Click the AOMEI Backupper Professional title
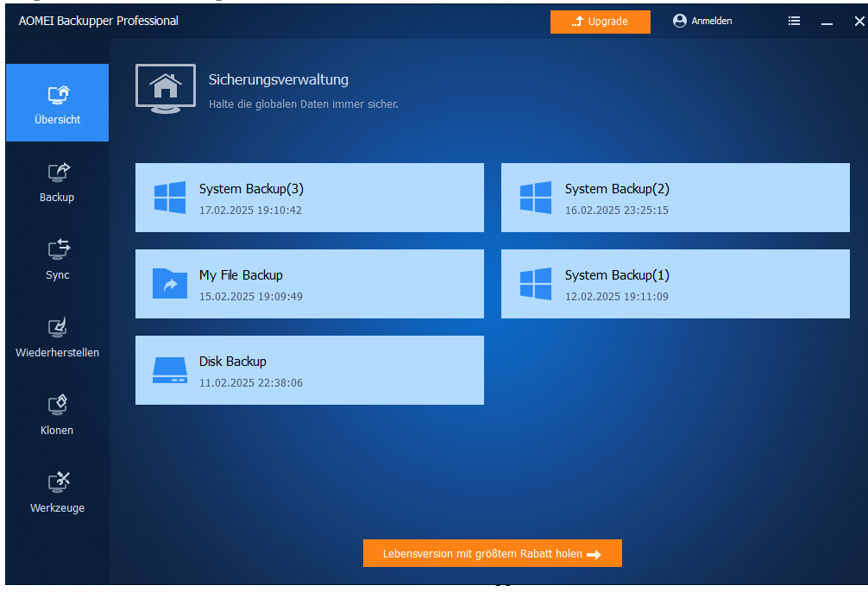This screenshot has width=868, height=598. click(x=98, y=21)
